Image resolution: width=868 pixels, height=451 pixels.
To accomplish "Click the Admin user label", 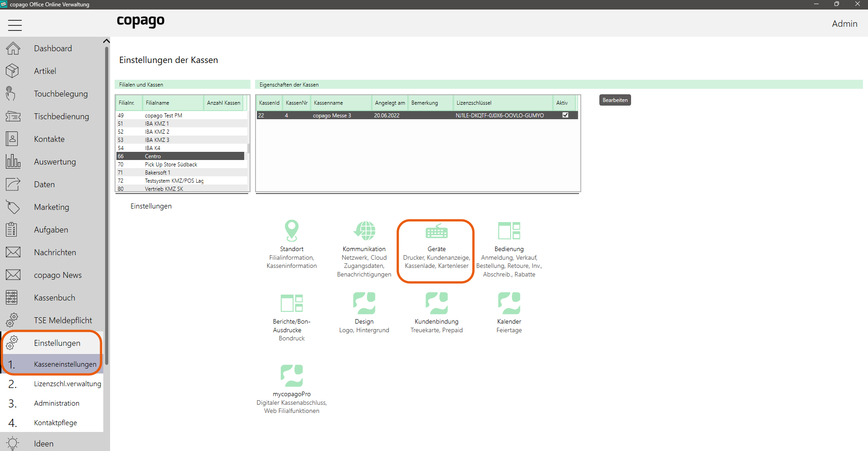I will pyautogui.click(x=844, y=24).
